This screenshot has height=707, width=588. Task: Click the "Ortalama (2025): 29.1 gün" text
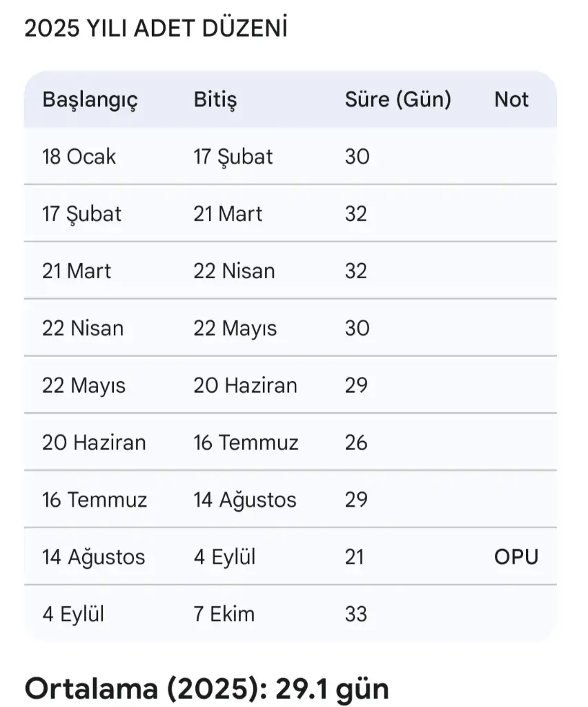click(x=206, y=688)
